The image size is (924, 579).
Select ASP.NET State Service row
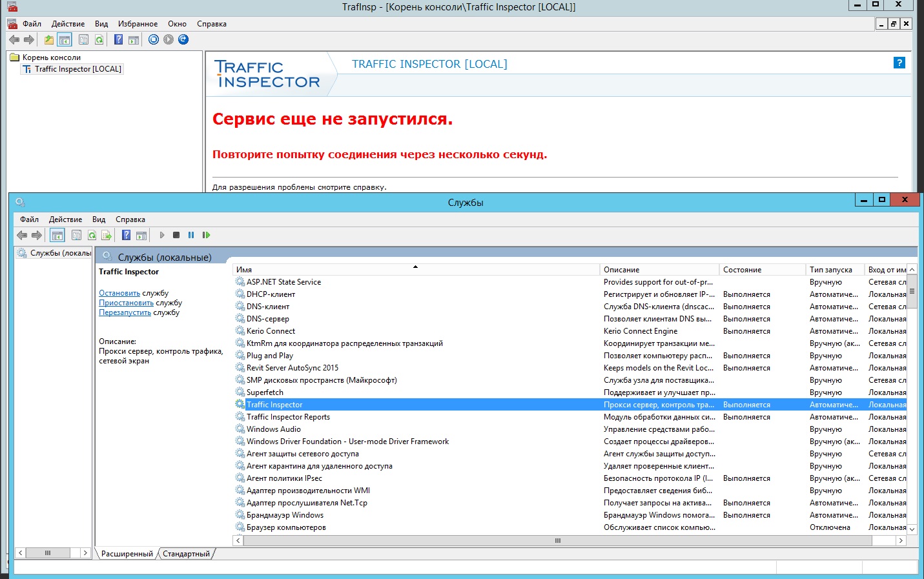tap(570, 282)
